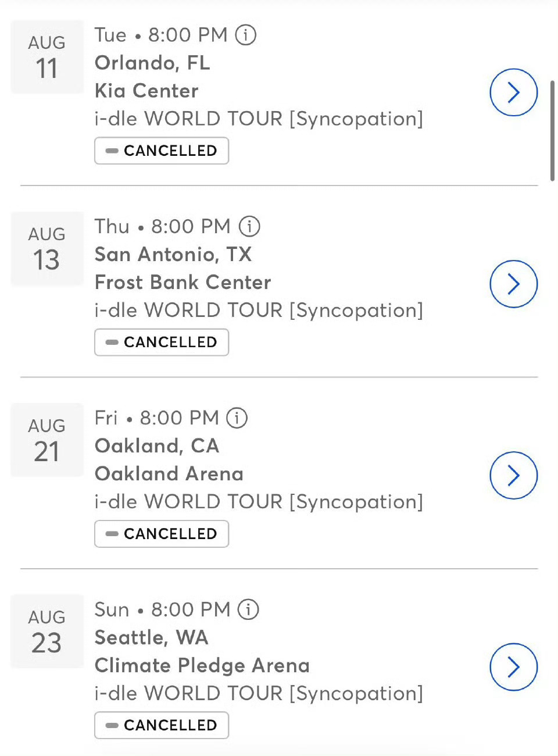Screen dimensions: 558x756
Task: Open Seattle event with arrow button
Action: (x=513, y=667)
